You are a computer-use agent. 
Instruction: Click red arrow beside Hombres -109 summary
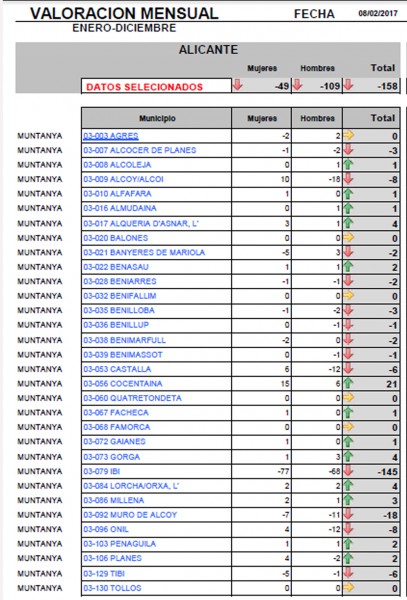pyautogui.click(x=297, y=85)
